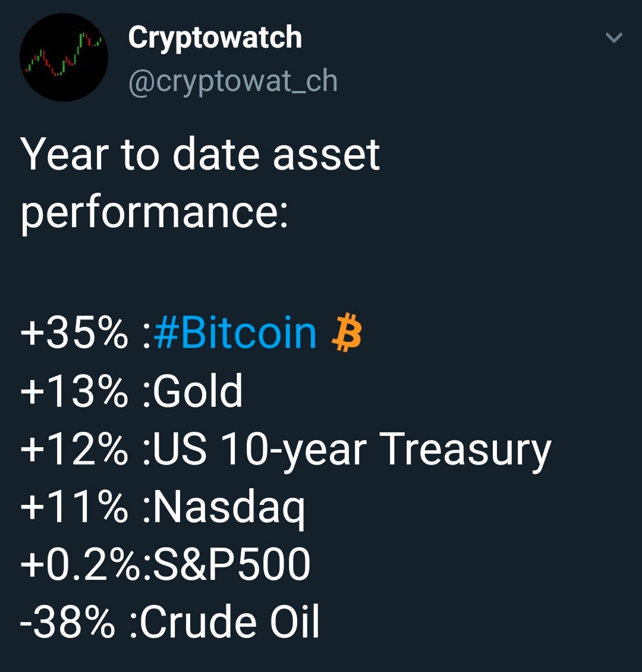Select the word Nasdaq

pyautogui.click(x=229, y=508)
